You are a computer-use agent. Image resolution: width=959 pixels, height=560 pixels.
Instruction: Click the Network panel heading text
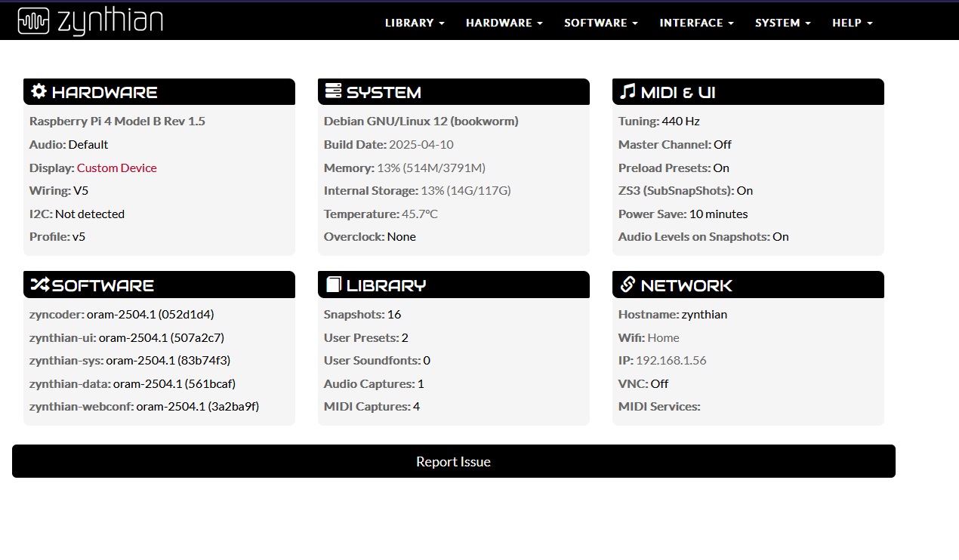pyautogui.click(x=686, y=285)
